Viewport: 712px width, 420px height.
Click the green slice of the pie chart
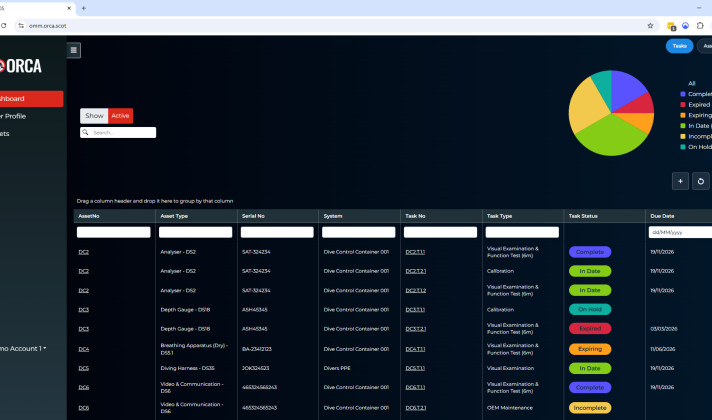(x=611, y=136)
